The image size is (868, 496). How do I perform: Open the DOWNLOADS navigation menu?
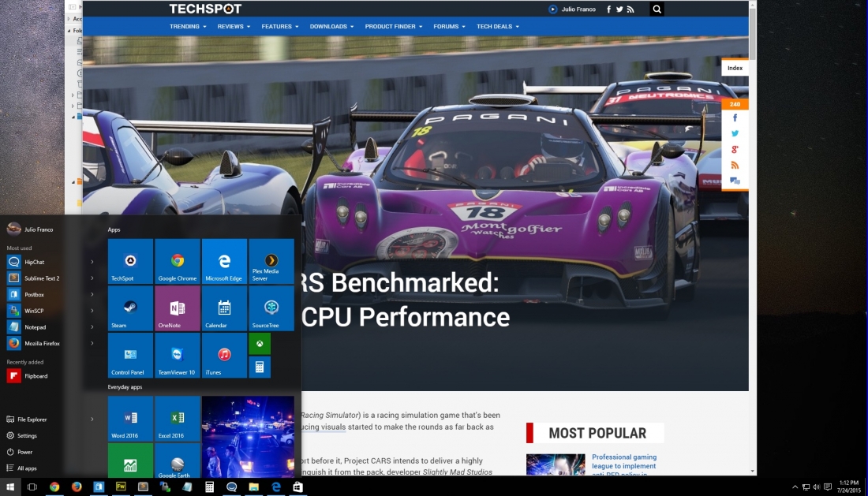click(331, 27)
